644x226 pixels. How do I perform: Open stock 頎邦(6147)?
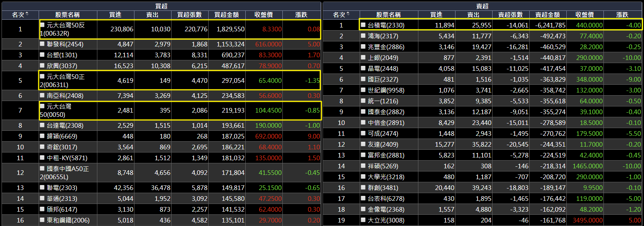coord(62,209)
